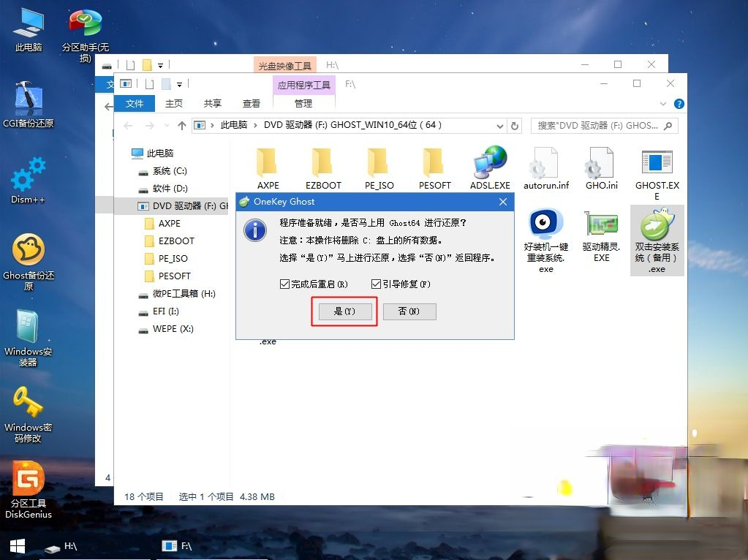Select the GHO.ini file

[x=601, y=168]
